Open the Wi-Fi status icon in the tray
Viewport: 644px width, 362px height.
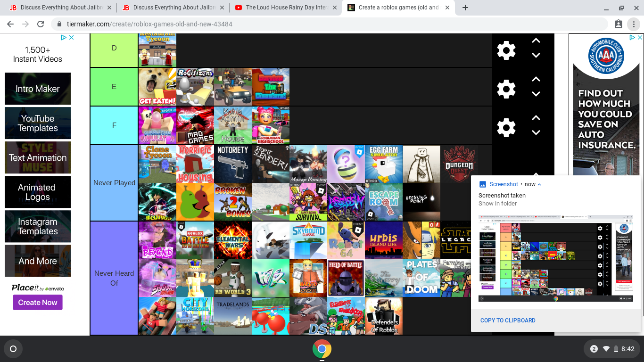click(x=606, y=349)
